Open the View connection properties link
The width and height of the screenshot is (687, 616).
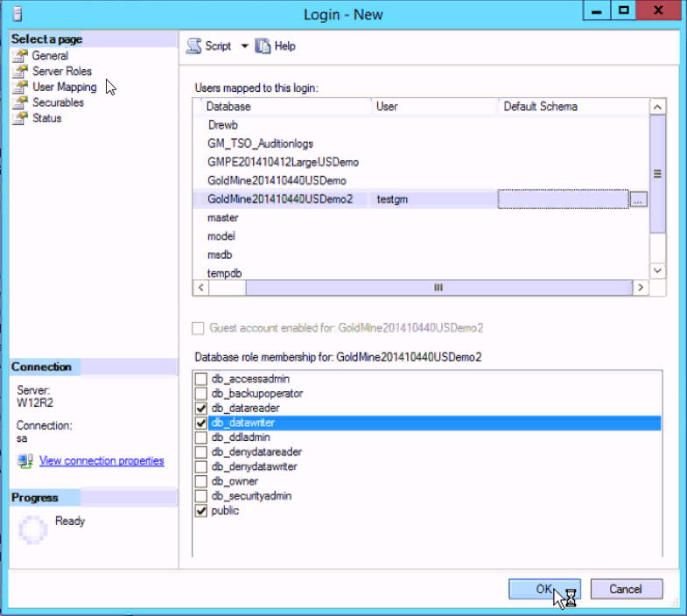(x=101, y=461)
